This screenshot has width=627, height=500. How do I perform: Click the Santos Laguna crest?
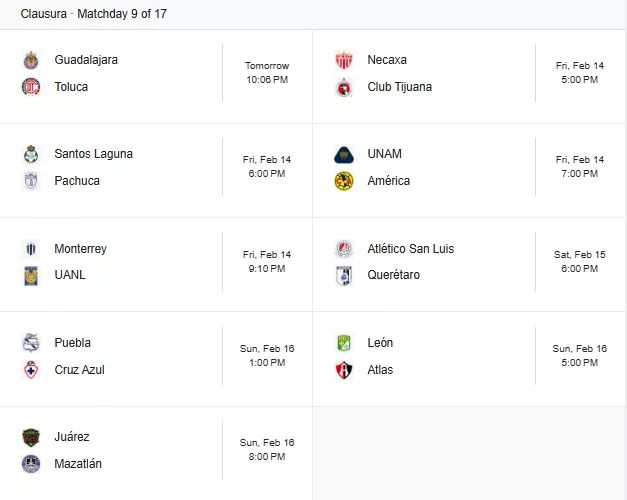(31, 154)
